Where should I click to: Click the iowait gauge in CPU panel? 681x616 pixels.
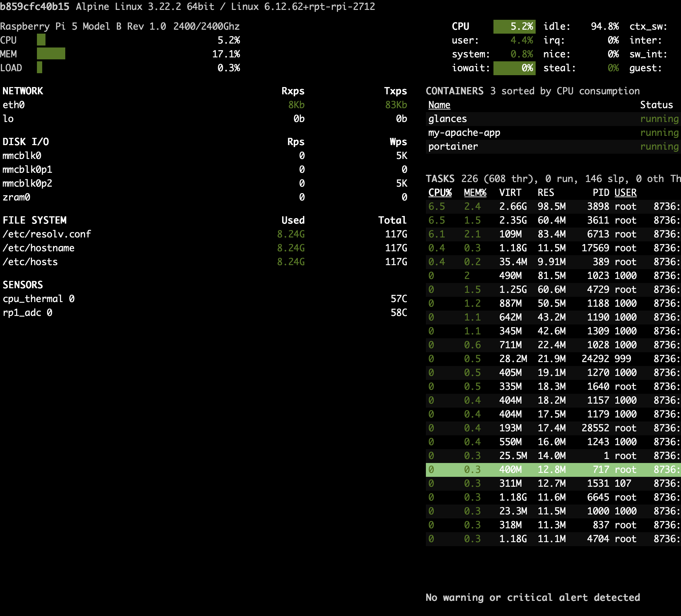[514, 68]
